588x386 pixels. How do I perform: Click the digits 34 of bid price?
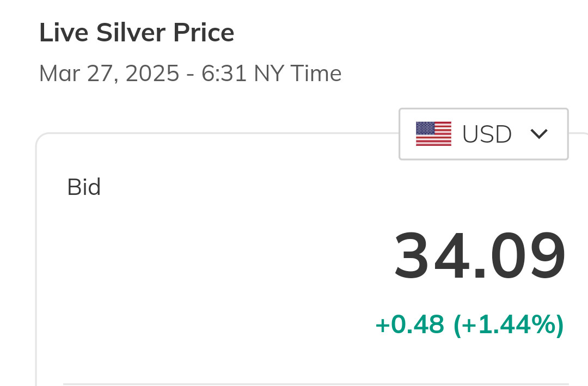coord(430,256)
